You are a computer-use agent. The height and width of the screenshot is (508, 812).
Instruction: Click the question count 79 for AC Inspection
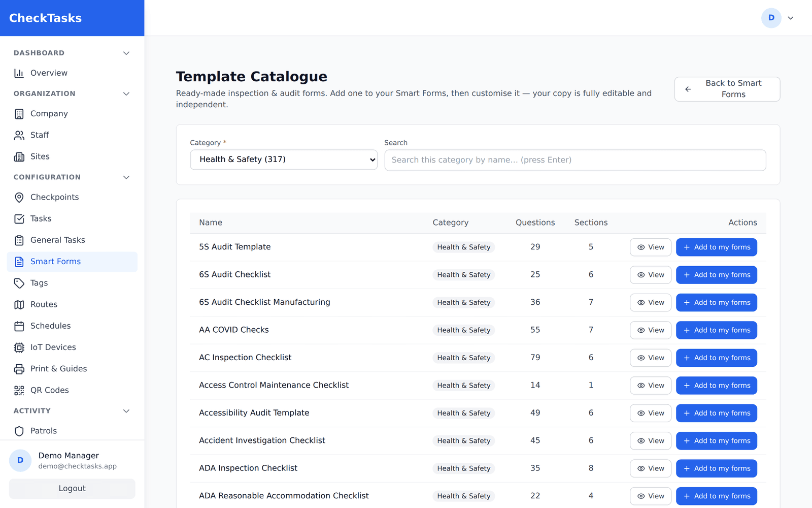pos(535,358)
